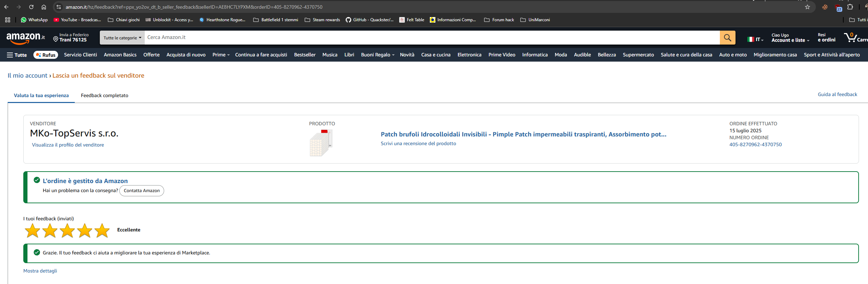Open the Tutte hamburger menu
This screenshot has width=868, height=284.
17,55
